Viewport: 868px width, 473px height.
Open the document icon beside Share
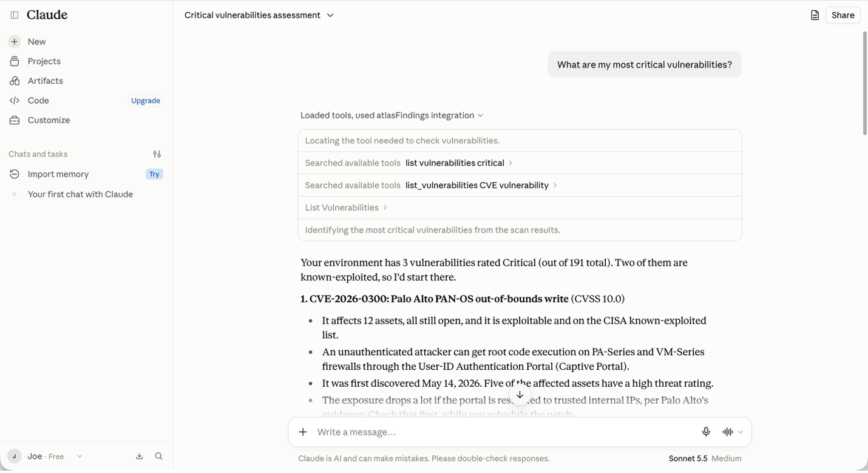click(815, 15)
